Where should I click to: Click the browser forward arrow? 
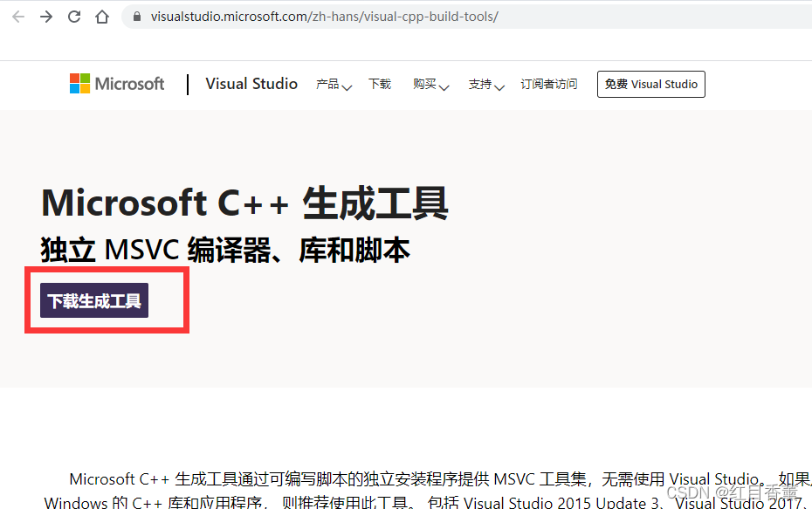(45, 16)
